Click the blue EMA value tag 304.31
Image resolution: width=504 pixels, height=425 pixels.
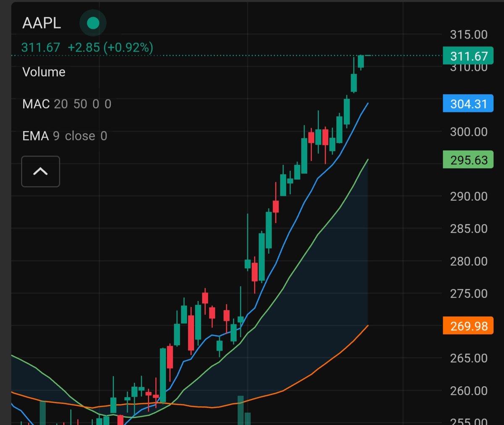[x=468, y=103]
